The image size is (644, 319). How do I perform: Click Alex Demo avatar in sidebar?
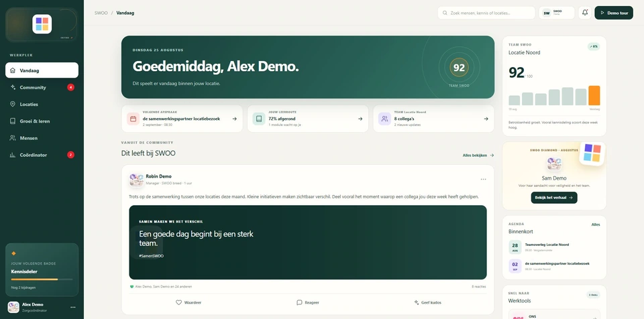[13, 307]
